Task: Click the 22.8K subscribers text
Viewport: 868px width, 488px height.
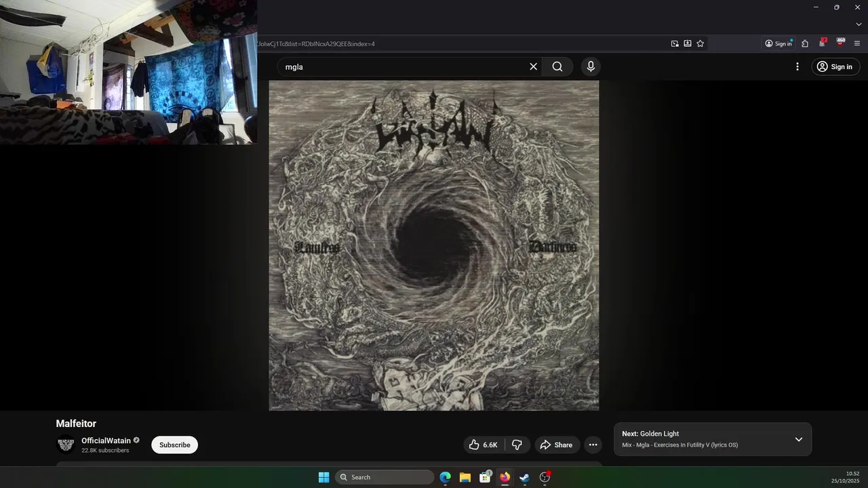Action: (x=105, y=450)
